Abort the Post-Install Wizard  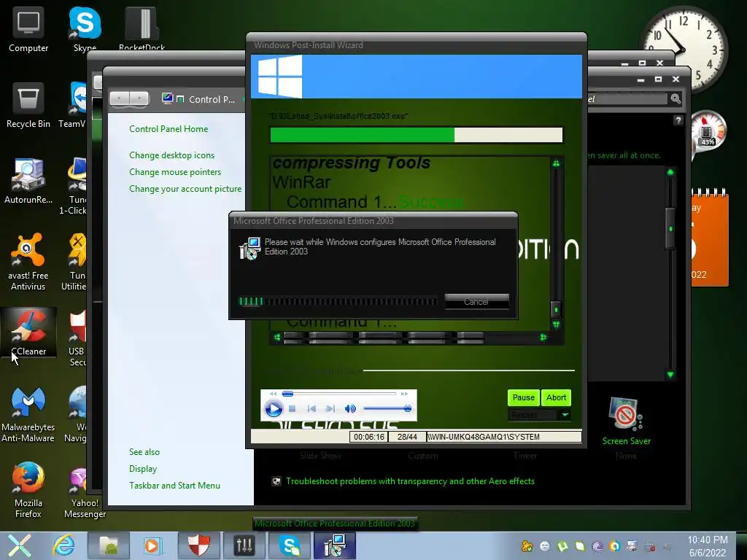556,397
